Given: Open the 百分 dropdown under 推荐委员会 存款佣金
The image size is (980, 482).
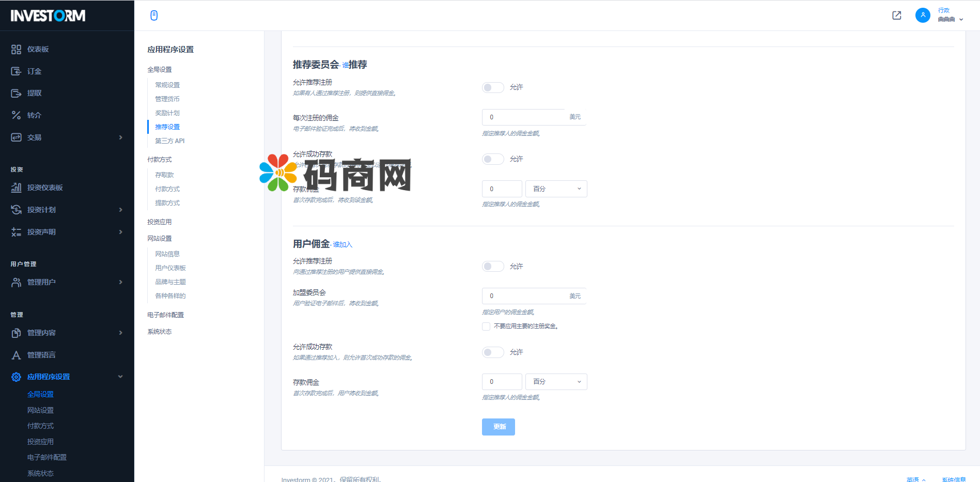Looking at the screenshot, I should 556,189.
